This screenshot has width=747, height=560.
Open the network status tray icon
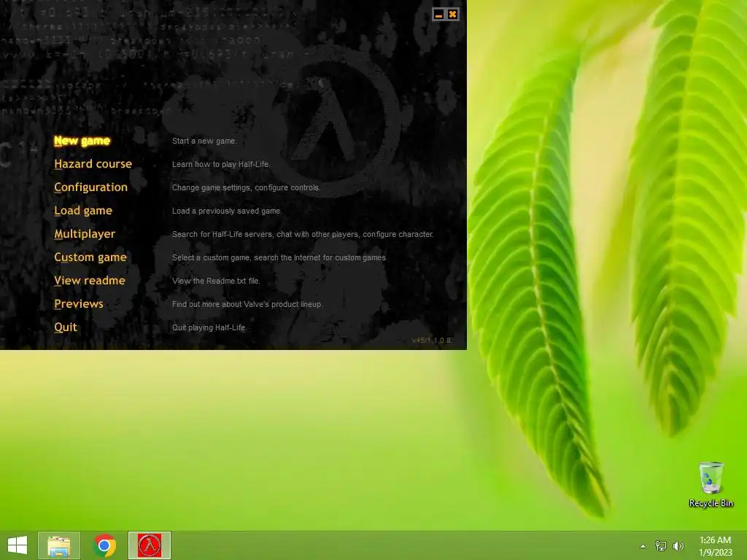(x=661, y=546)
